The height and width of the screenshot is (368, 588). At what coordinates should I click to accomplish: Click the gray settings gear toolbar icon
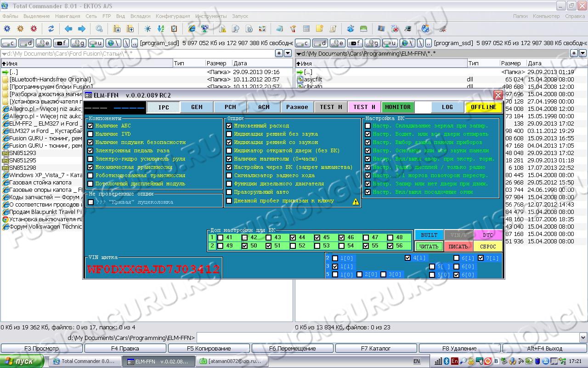[99, 29]
